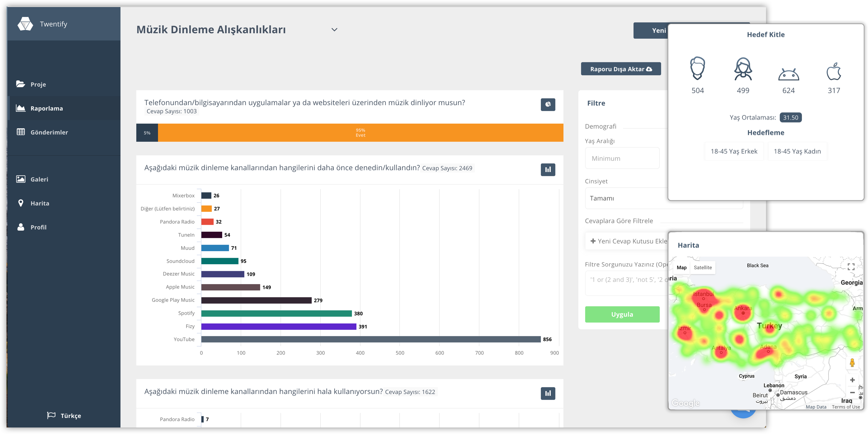Switch first question to pie chart view
Screen dimensions: 868x434
pyautogui.click(x=548, y=105)
